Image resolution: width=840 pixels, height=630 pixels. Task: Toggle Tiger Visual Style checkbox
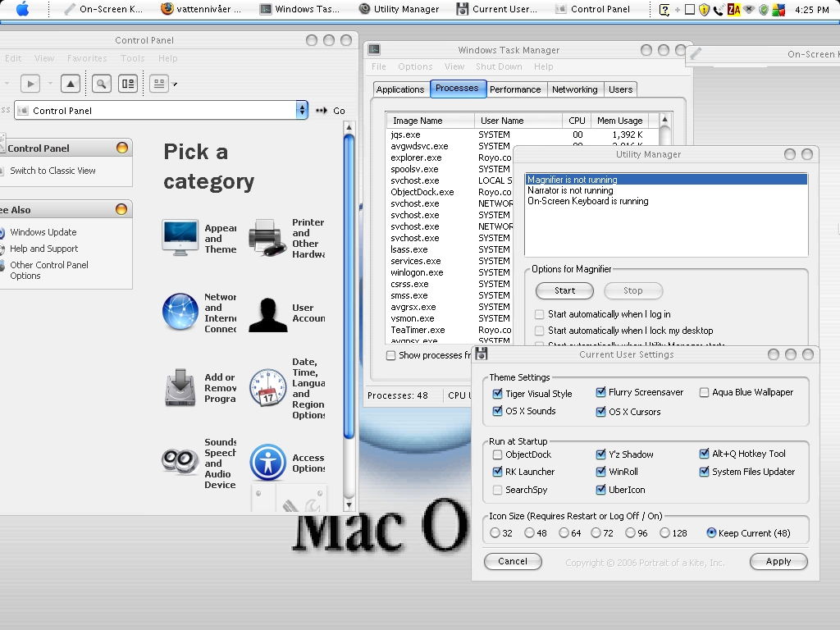coord(497,394)
